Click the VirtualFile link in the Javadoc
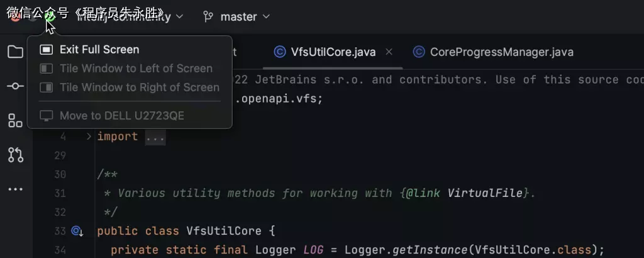This screenshot has width=644, height=258. point(484,193)
